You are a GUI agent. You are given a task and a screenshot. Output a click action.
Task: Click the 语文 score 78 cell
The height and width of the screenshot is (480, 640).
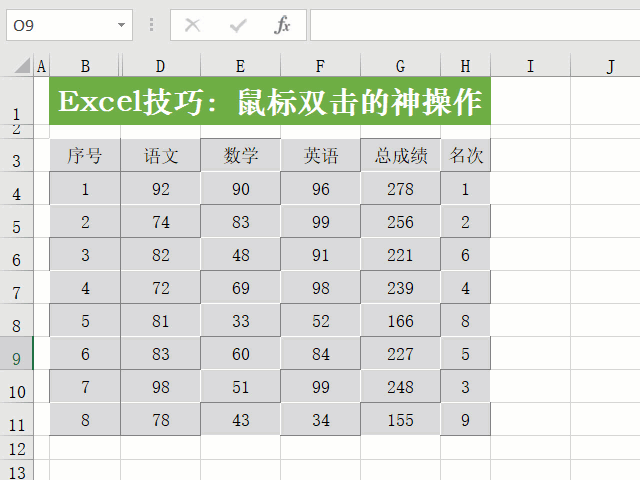(x=160, y=420)
